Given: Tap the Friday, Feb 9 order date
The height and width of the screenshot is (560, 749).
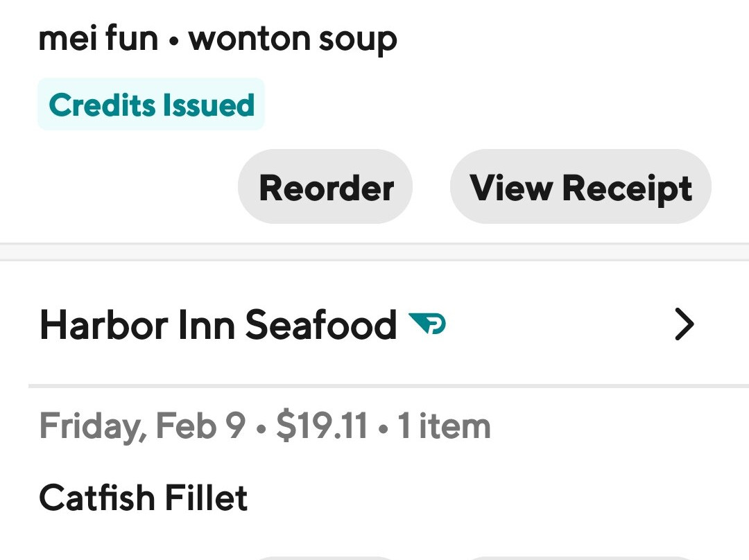Looking at the screenshot, I should tap(142, 426).
